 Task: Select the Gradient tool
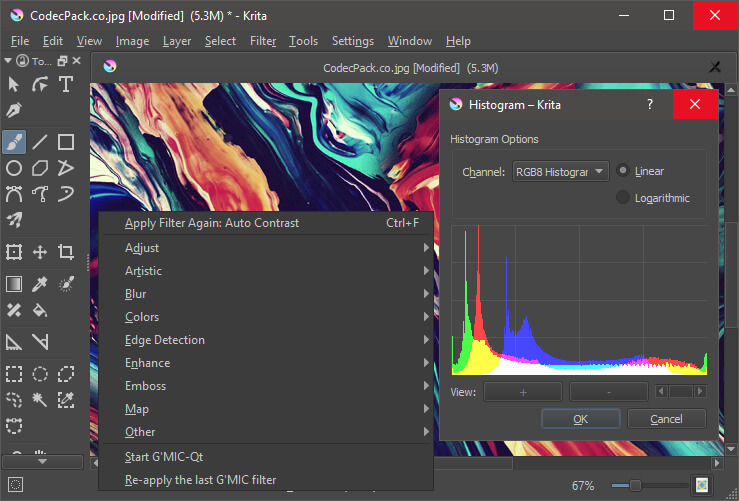(x=14, y=284)
